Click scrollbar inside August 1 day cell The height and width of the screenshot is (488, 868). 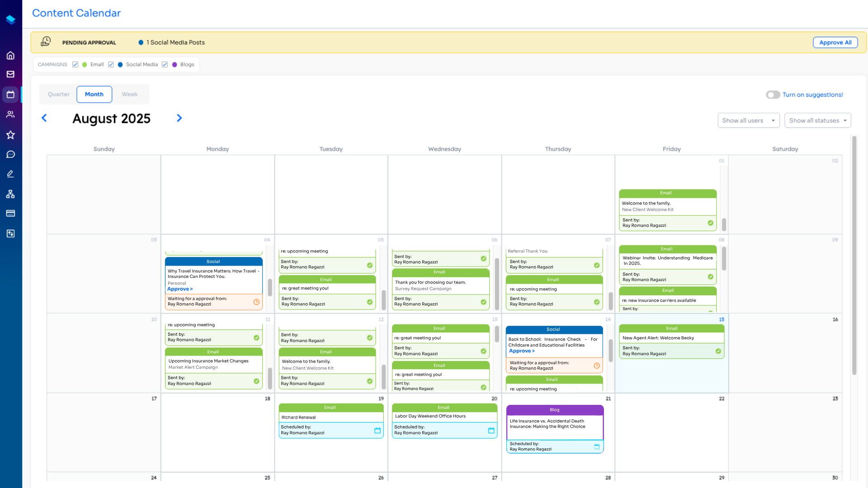tap(724, 225)
